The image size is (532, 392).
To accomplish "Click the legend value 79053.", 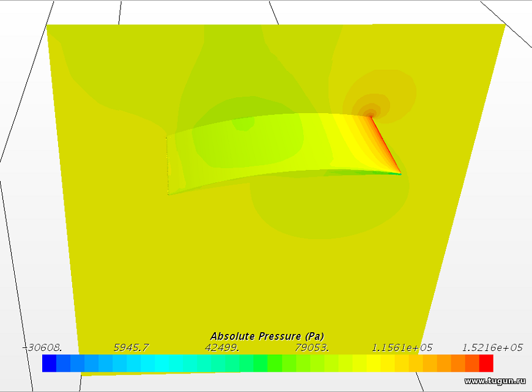I will click(312, 347).
